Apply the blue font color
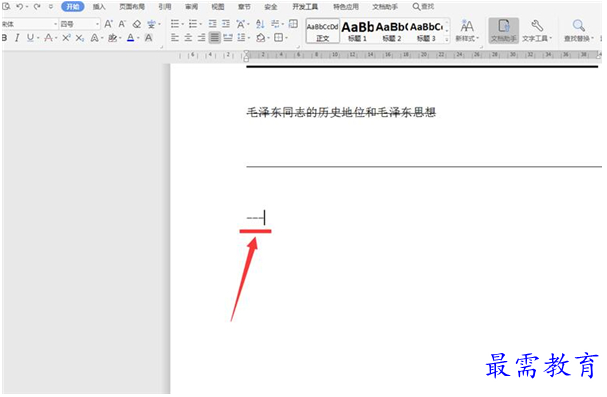607x397 pixels. [x=130, y=38]
